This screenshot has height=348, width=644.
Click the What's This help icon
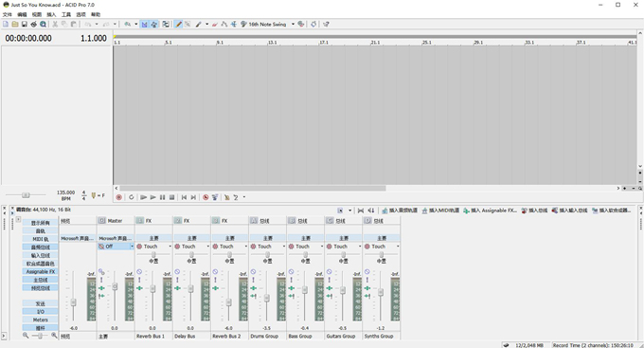point(326,25)
